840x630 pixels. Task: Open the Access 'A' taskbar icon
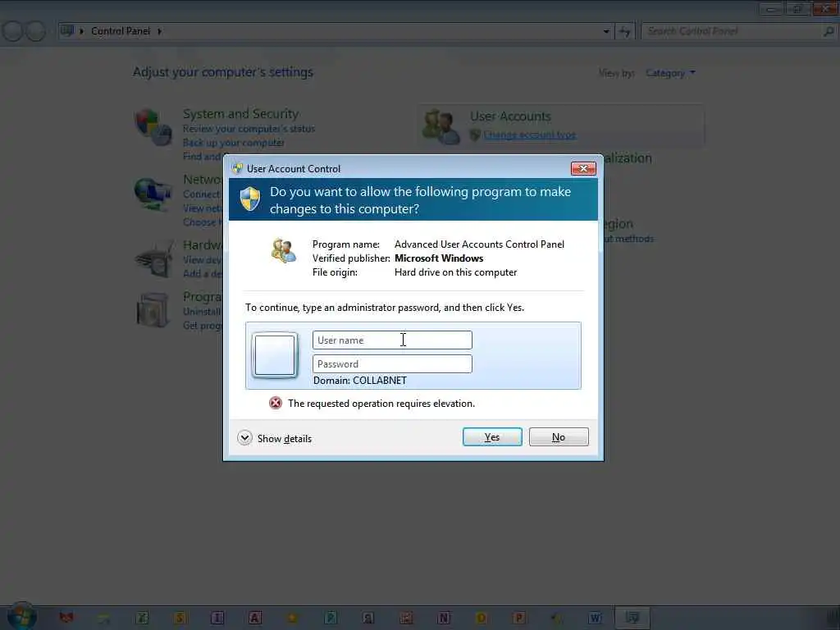point(255,618)
